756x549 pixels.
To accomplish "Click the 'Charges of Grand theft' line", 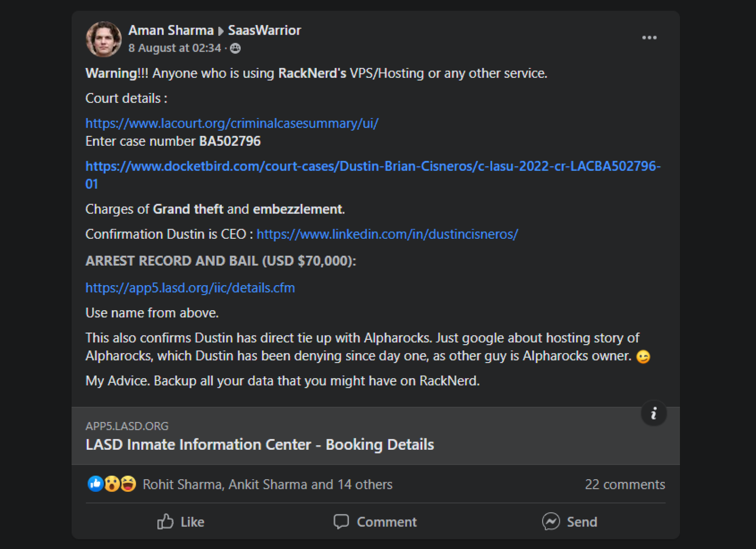I will [215, 209].
